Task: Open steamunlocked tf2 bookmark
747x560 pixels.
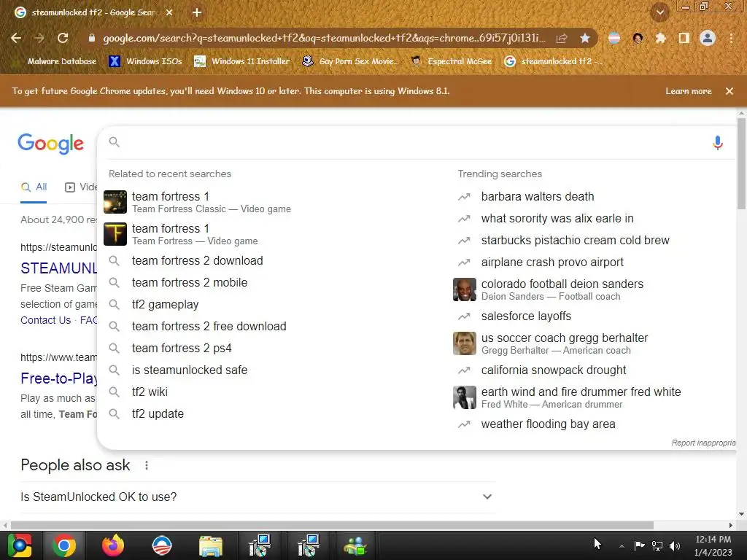Action: point(553,61)
